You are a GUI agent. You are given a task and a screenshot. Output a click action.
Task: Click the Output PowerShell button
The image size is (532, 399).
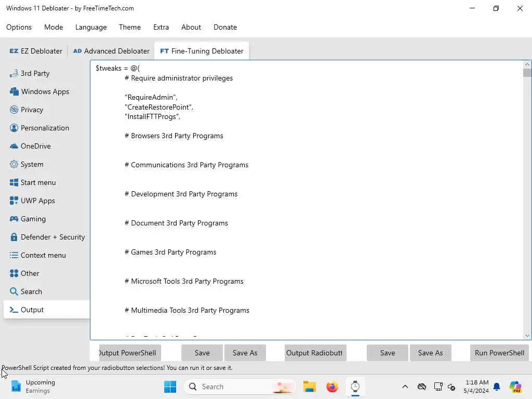tap(129, 353)
